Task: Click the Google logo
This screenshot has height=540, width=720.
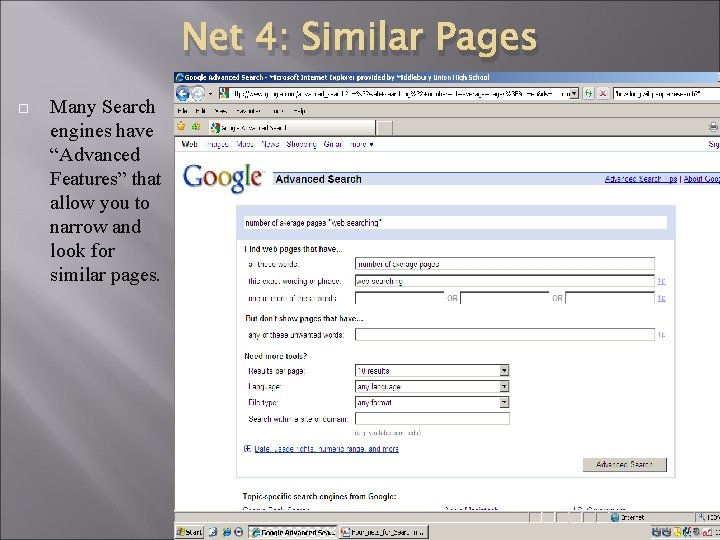Action: (223, 178)
